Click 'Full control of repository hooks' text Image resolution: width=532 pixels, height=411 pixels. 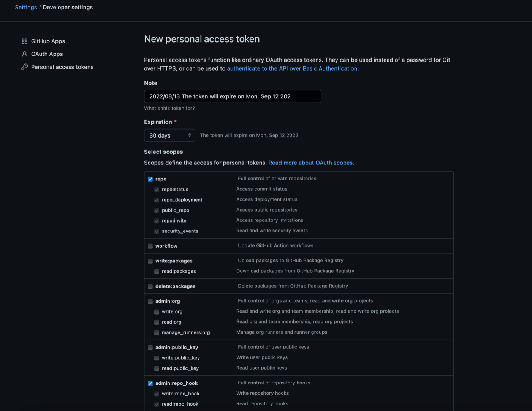(274, 383)
